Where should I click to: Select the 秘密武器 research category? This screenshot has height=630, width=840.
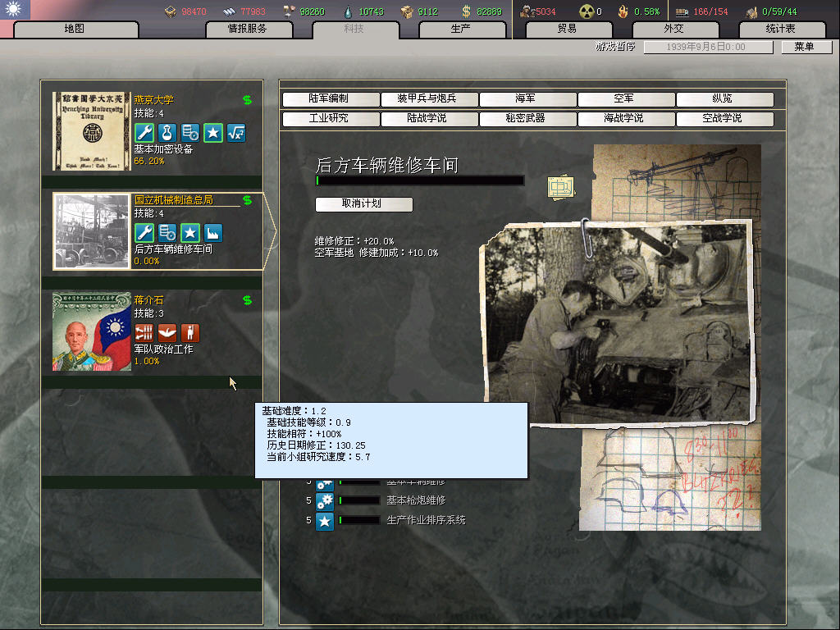point(525,119)
